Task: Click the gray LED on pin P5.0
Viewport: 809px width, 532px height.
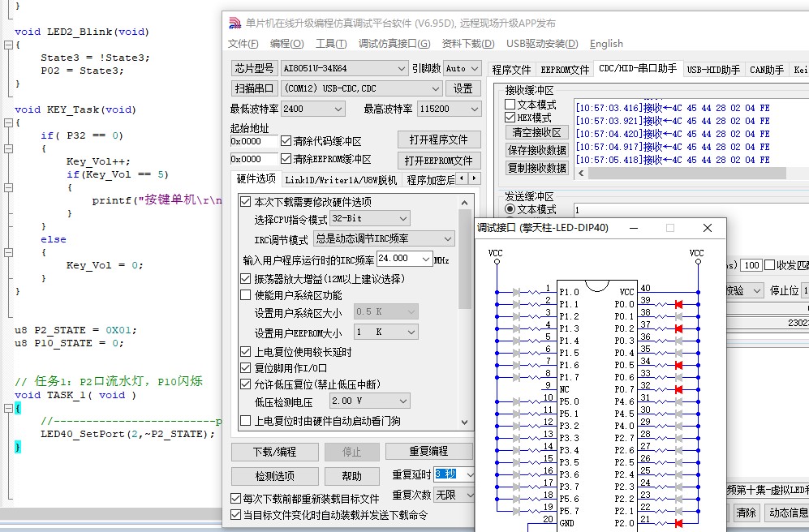Action: tap(516, 401)
